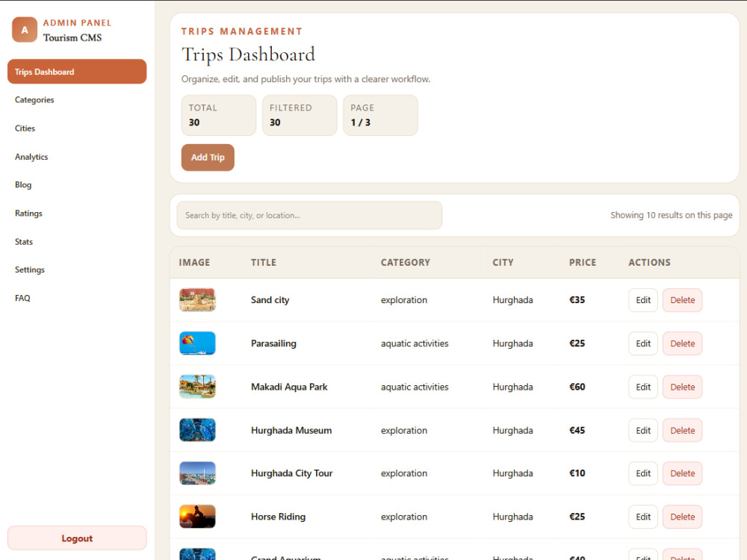The height and width of the screenshot is (560, 747).
Task: Delete the Hurghada Museum trip
Action: [682, 430]
